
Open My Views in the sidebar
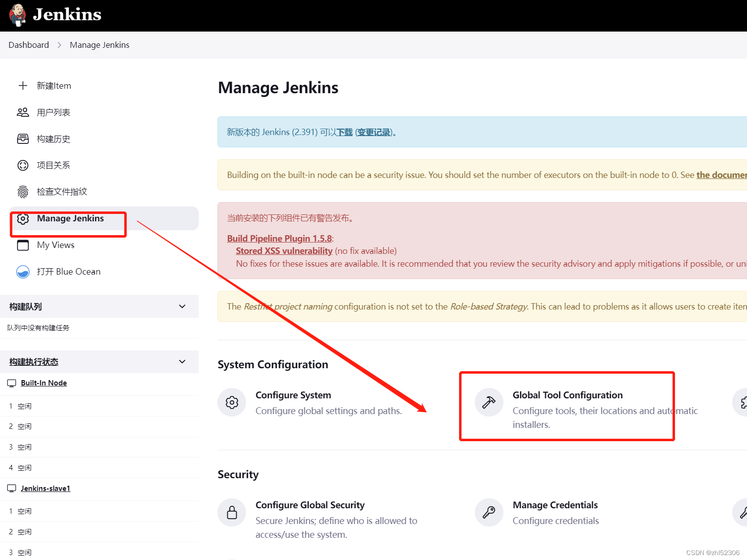pos(56,245)
